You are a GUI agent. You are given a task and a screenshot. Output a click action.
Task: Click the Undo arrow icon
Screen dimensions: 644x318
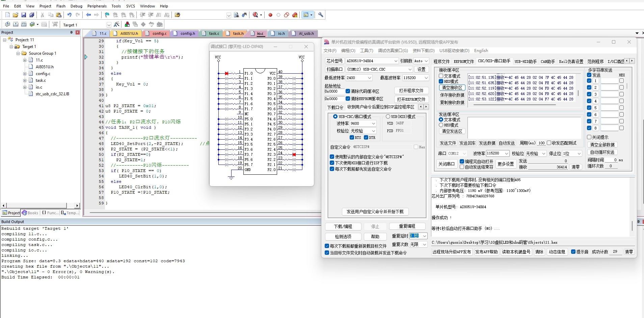pyautogui.click(x=69, y=15)
